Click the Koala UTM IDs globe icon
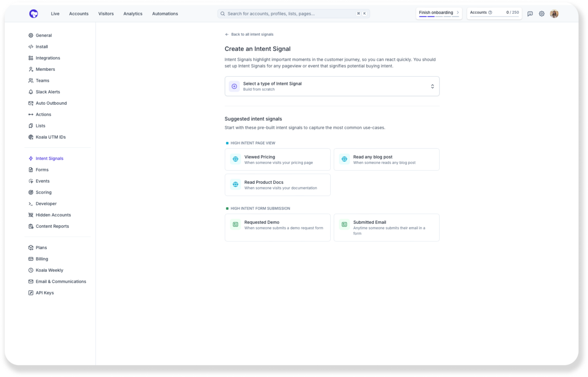The image size is (588, 377). click(x=31, y=137)
